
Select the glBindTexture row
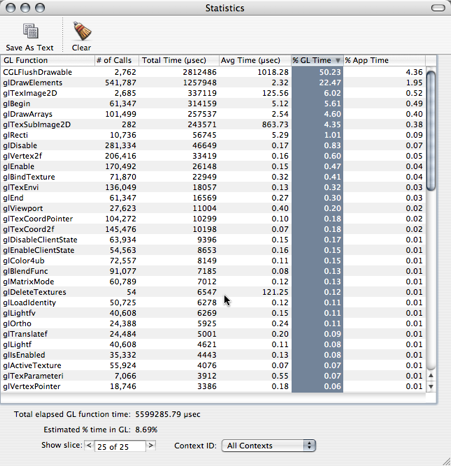[x=213, y=177]
